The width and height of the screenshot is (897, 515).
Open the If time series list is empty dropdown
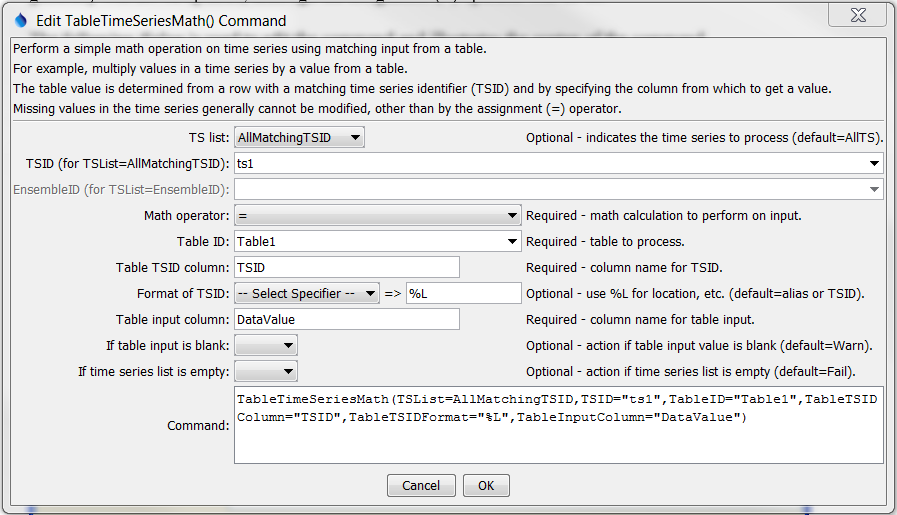click(287, 371)
